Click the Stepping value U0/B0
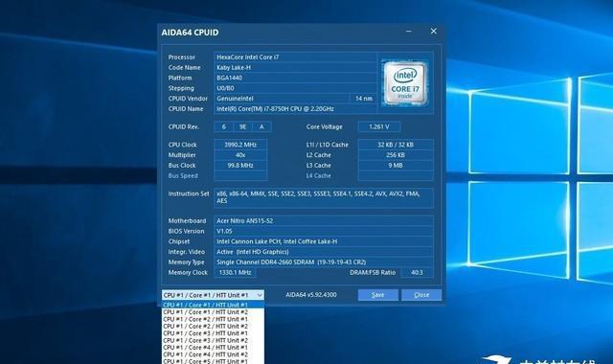The width and height of the screenshot is (613, 364). [x=295, y=88]
